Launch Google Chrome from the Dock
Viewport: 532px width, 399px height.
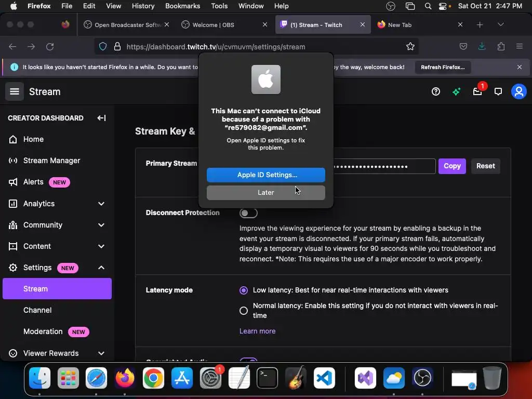(x=153, y=378)
